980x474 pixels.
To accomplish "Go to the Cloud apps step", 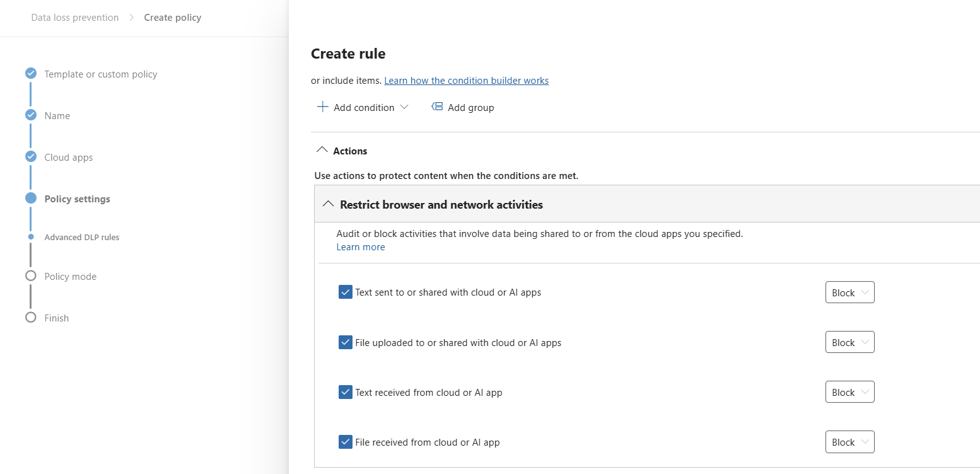I will pos(69,157).
